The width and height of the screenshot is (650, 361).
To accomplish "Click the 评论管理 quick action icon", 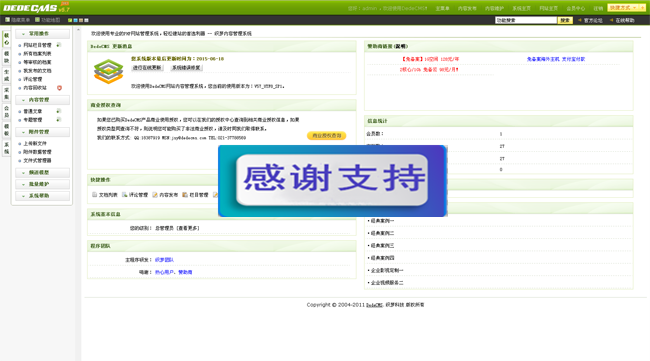I will click(x=124, y=195).
